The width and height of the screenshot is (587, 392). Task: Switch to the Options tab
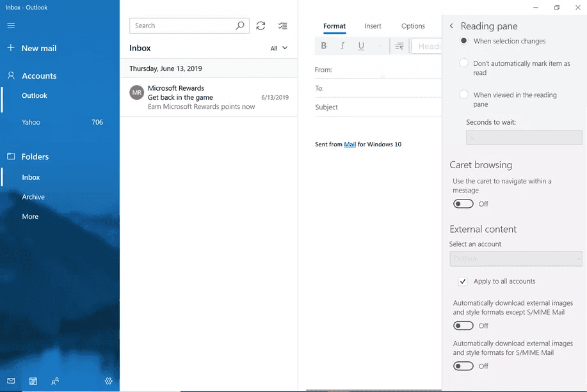click(x=413, y=26)
